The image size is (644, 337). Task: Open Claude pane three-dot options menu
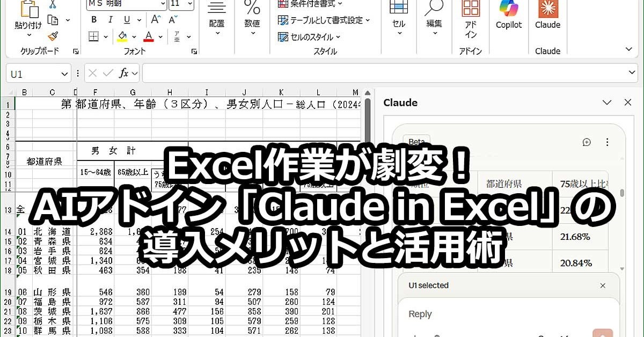point(607,142)
